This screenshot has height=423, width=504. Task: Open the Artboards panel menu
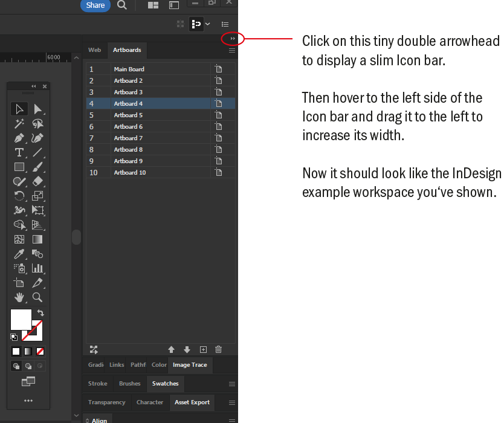[231, 51]
